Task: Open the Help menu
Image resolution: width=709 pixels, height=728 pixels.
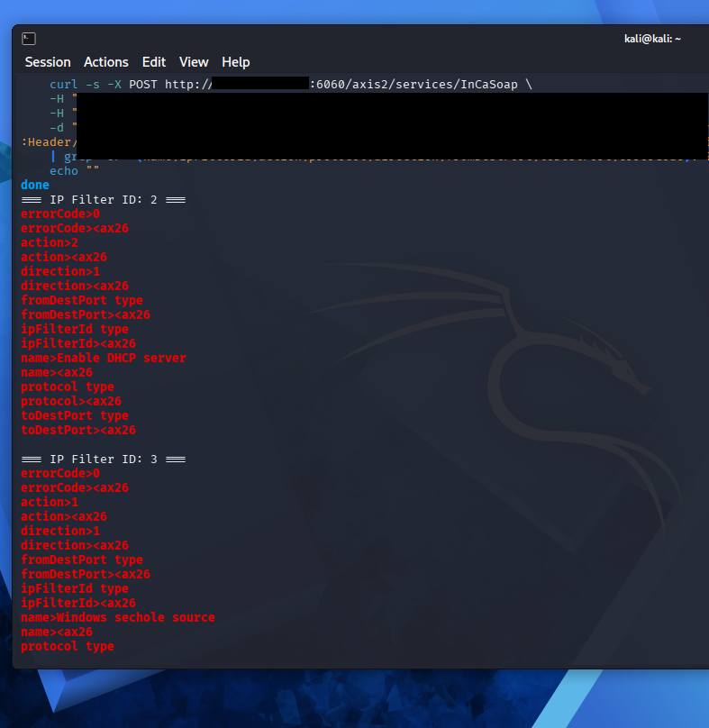Action: 235,62
